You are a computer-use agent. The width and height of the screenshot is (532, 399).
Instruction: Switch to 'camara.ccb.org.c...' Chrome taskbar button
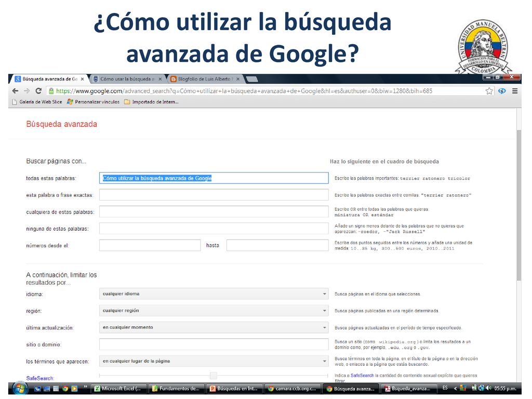click(293, 389)
